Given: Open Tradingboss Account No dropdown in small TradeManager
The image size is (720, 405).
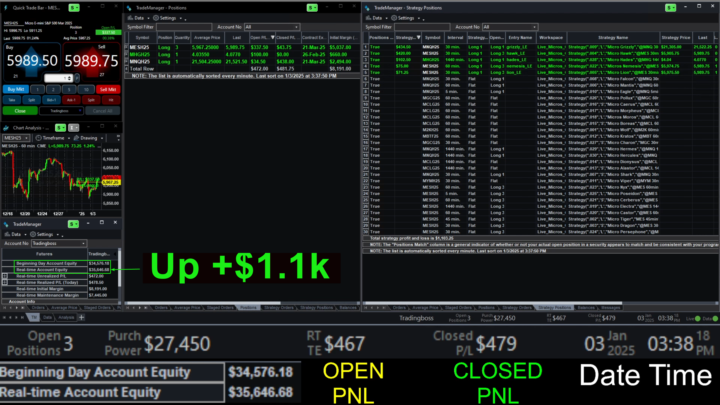Looking at the screenshot, I should [58, 243].
